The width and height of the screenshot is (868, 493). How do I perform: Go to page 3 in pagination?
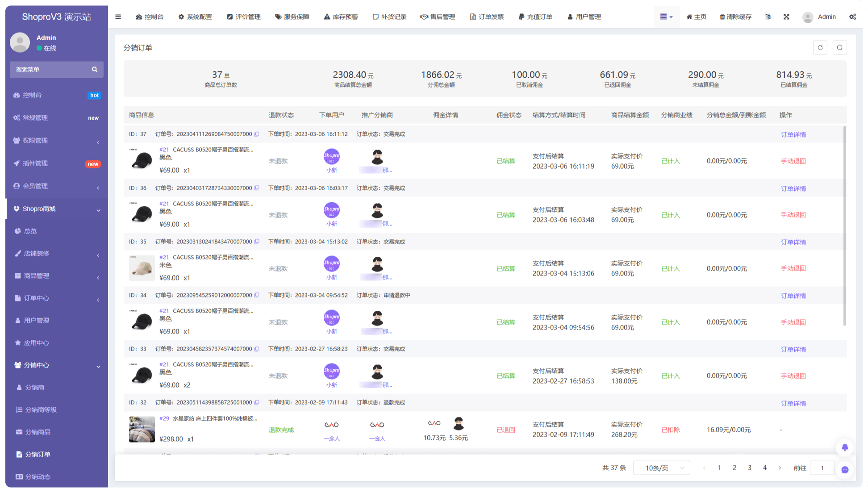750,468
